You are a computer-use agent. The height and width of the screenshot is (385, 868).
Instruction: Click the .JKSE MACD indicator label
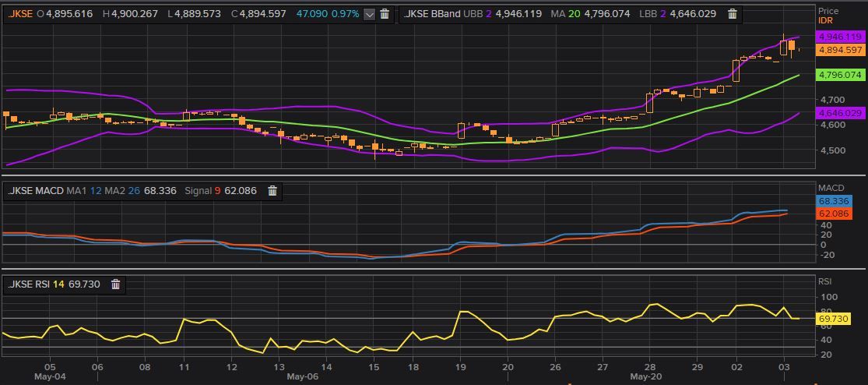pos(36,191)
